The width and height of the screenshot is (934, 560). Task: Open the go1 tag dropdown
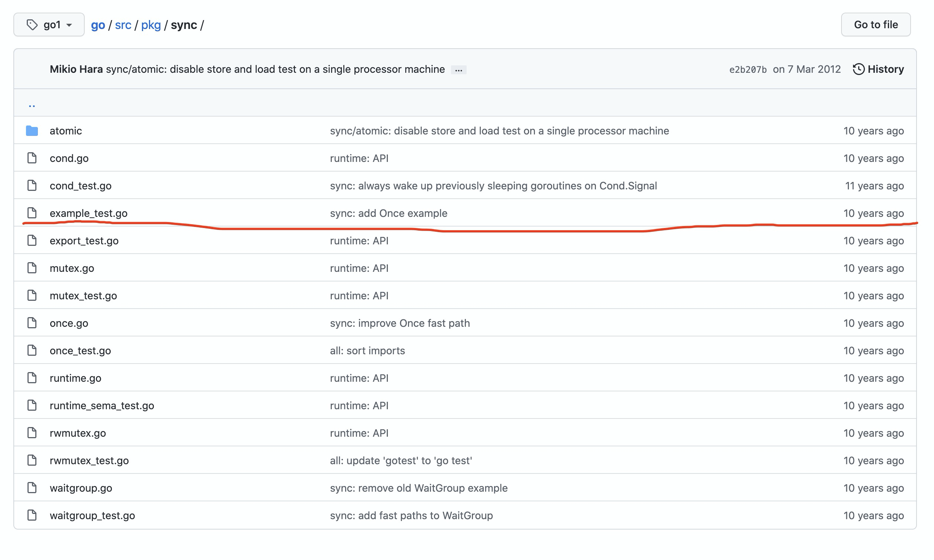tap(49, 25)
